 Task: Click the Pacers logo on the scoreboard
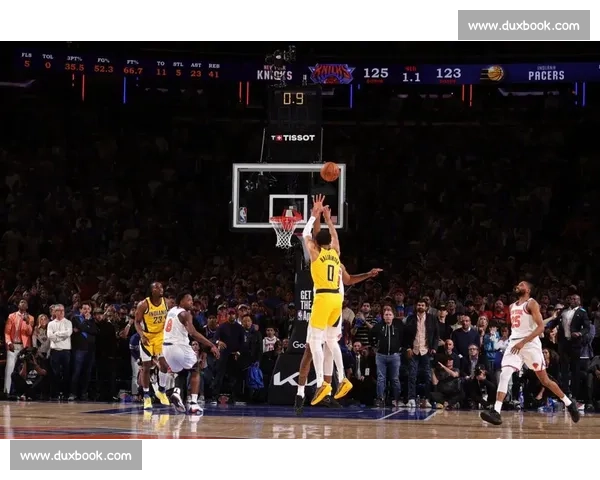[492, 73]
